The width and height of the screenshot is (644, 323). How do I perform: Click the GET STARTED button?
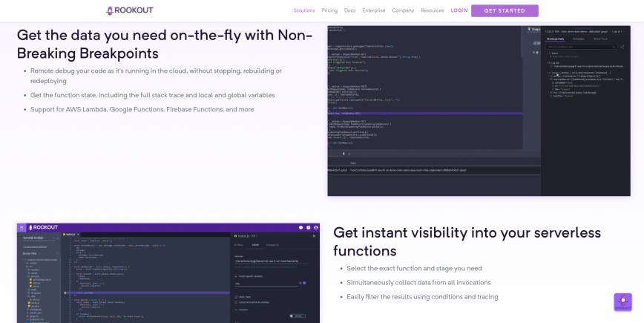point(505,10)
